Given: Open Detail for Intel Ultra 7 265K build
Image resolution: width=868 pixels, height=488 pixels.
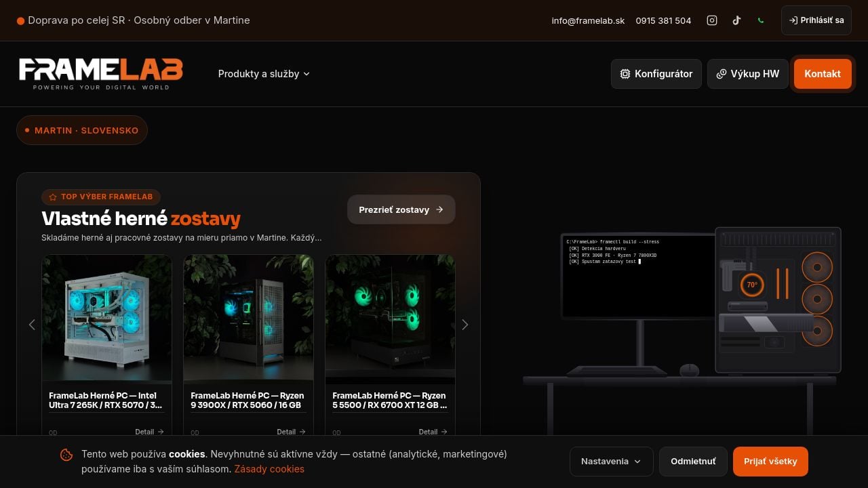Looking at the screenshot, I should coord(149,432).
